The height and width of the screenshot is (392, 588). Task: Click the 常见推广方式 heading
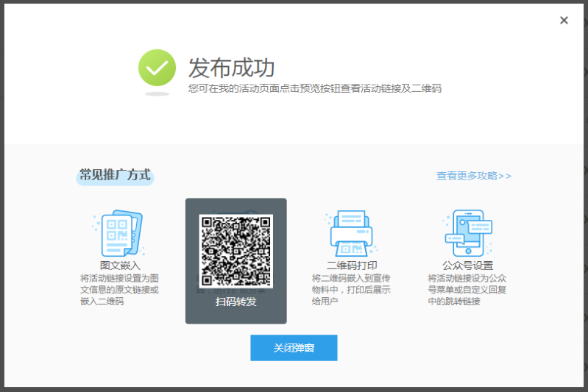pyautogui.click(x=115, y=175)
